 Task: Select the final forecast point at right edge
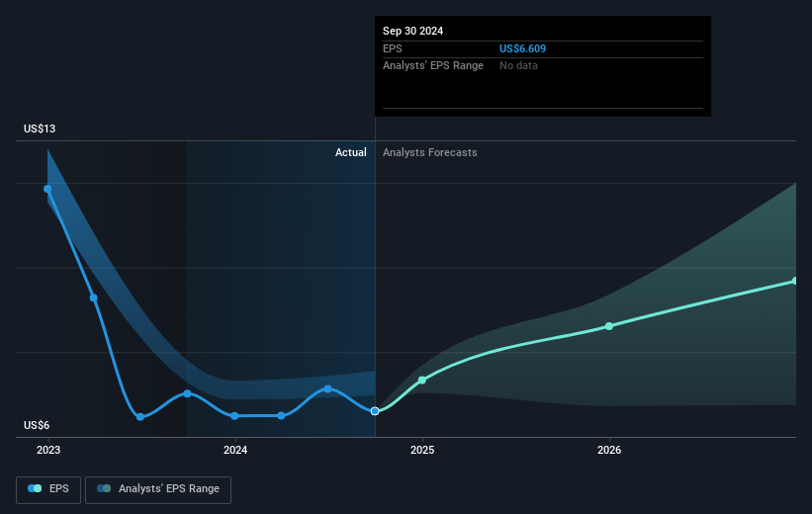pyautogui.click(x=795, y=281)
